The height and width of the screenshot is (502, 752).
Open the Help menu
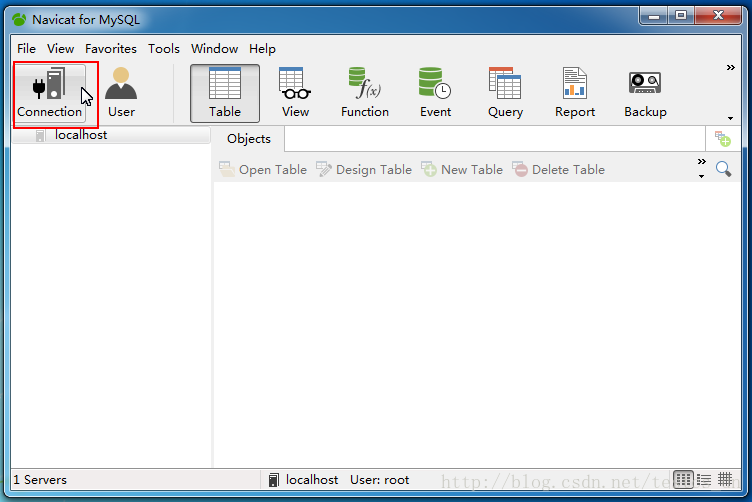click(x=262, y=48)
